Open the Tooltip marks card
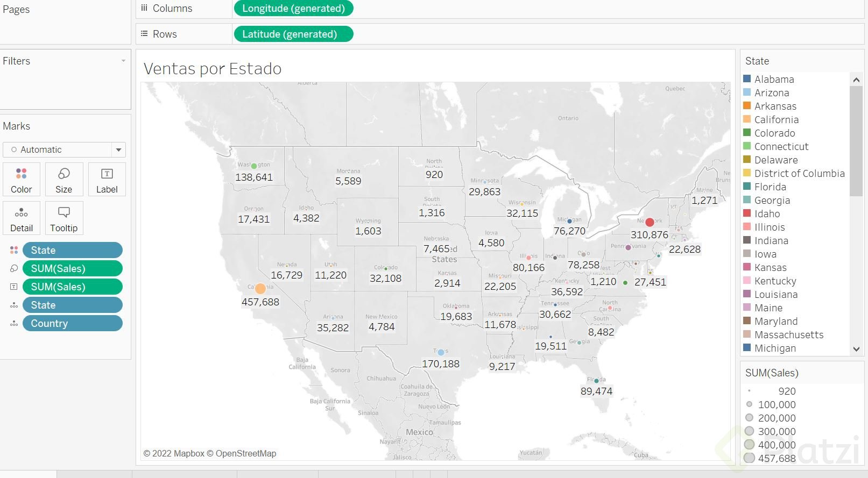Screen dimensions: 868x478 tap(64, 218)
